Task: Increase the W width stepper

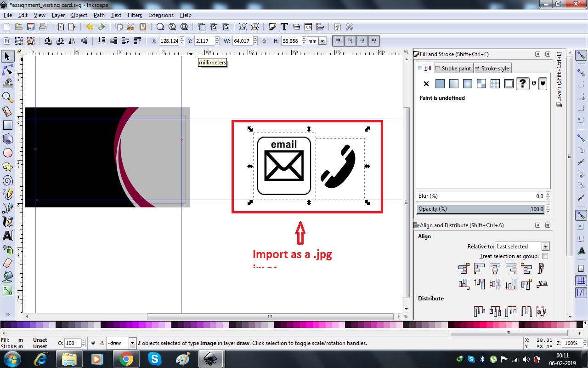Action: point(255,39)
